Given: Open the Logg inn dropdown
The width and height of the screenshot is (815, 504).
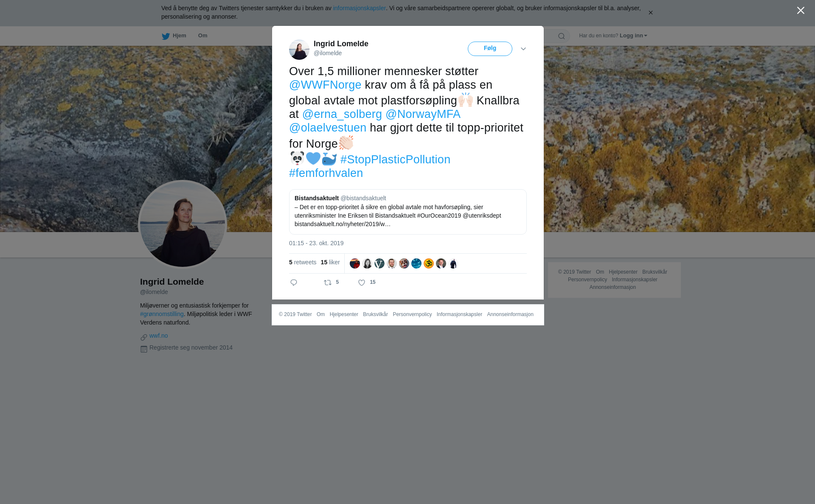Looking at the screenshot, I should [x=633, y=36].
